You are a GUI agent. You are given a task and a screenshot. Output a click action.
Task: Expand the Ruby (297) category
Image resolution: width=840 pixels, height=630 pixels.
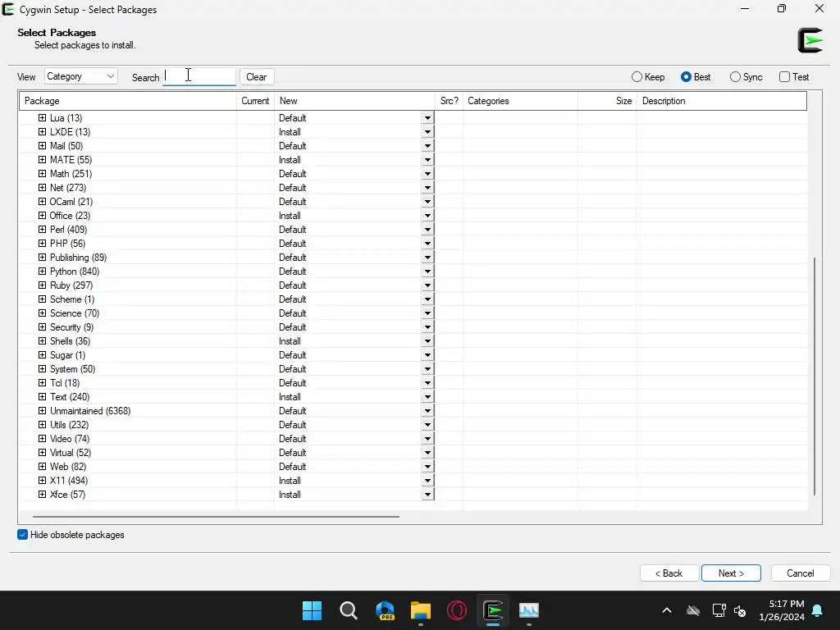(x=43, y=285)
